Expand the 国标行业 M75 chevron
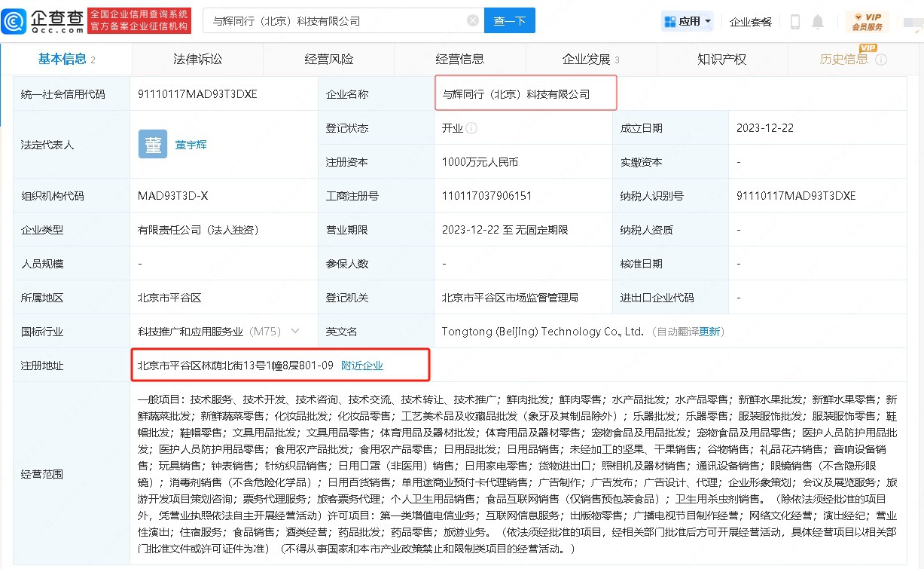 coord(294,332)
